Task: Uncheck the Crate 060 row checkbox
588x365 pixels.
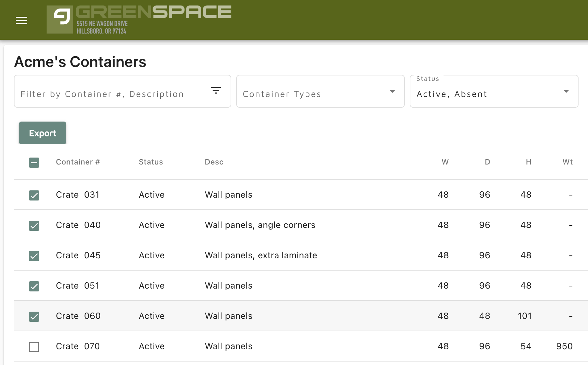Action: [34, 316]
